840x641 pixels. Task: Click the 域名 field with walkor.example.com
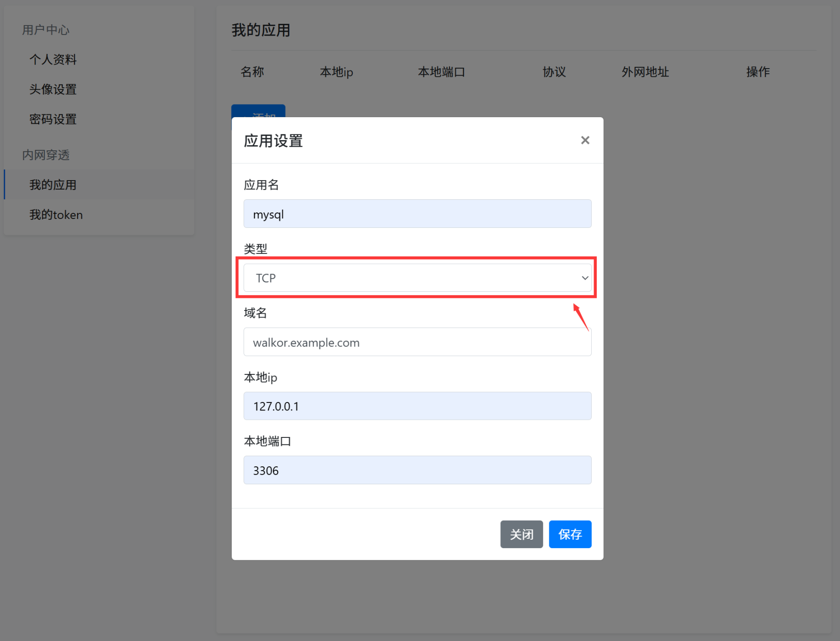click(x=417, y=342)
